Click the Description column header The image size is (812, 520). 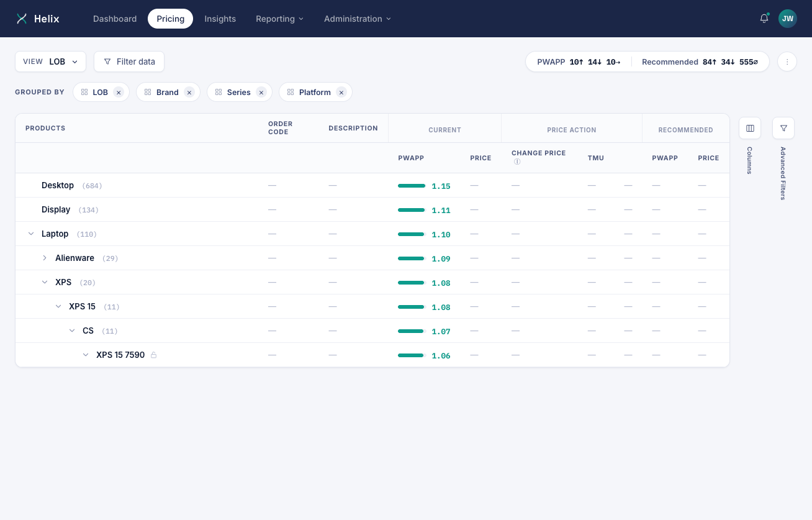pyautogui.click(x=353, y=129)
